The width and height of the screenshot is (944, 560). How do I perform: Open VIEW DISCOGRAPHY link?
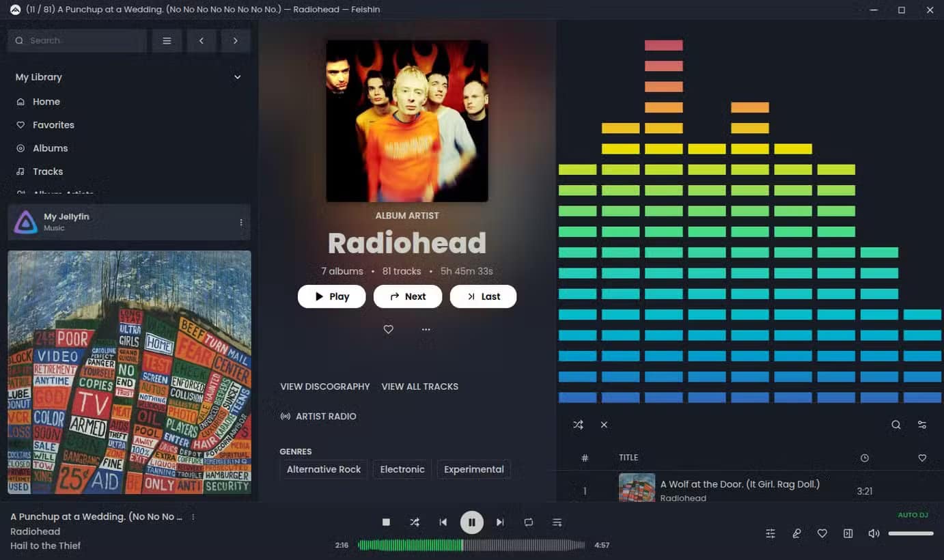click(x=325, y=387)
